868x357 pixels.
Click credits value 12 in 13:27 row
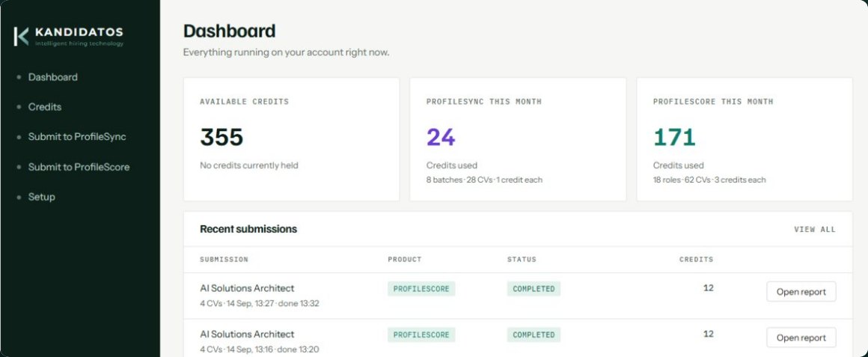pyautogui.click(x=708, y=288)
